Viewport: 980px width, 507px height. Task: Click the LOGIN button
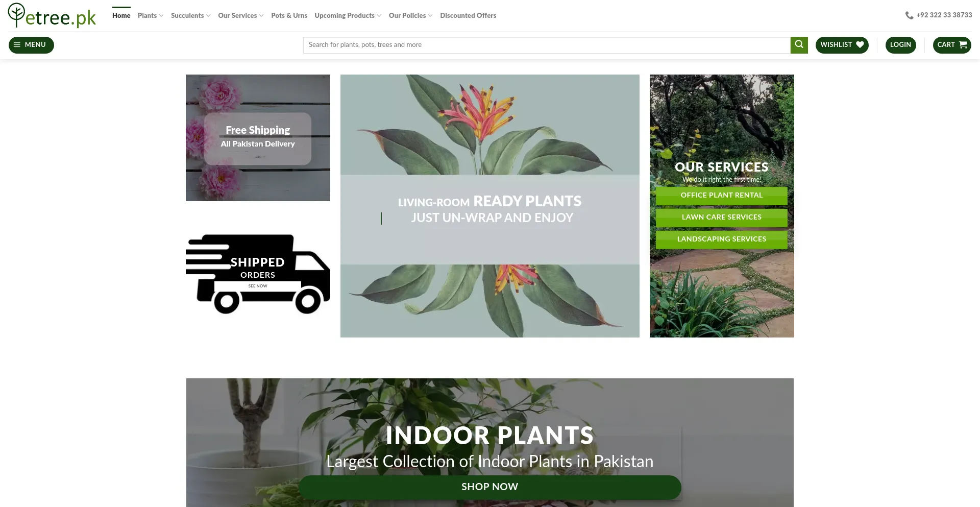(x=900, y=45)
